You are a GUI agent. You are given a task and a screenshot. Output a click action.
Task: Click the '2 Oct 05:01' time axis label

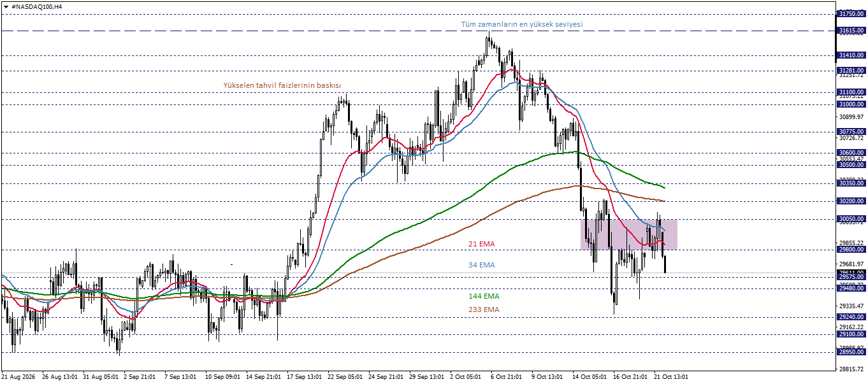pyautogui.click(x=467, y=377)
